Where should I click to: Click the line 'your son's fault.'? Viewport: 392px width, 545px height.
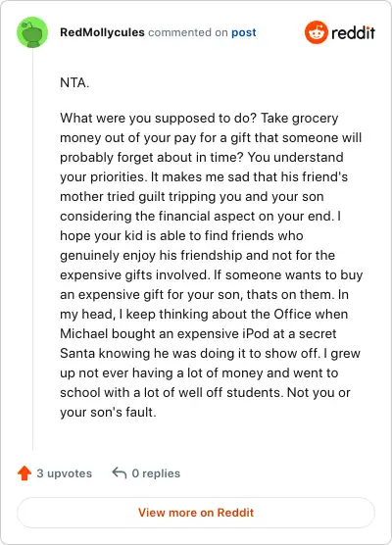108,413
